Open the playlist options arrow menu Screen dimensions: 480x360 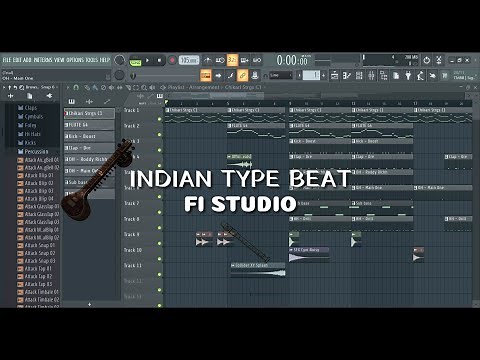click(68, 88)
